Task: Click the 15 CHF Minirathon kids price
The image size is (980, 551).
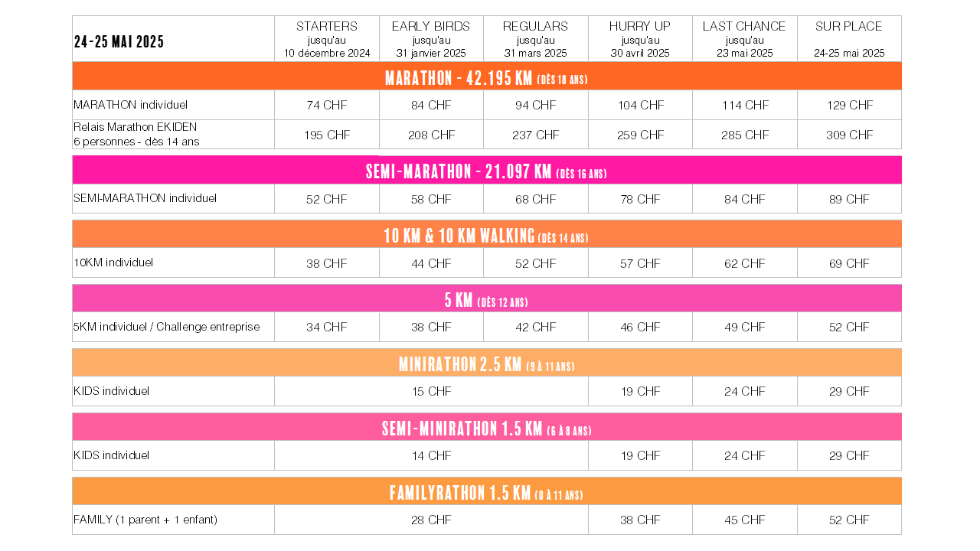Action: 431,391
